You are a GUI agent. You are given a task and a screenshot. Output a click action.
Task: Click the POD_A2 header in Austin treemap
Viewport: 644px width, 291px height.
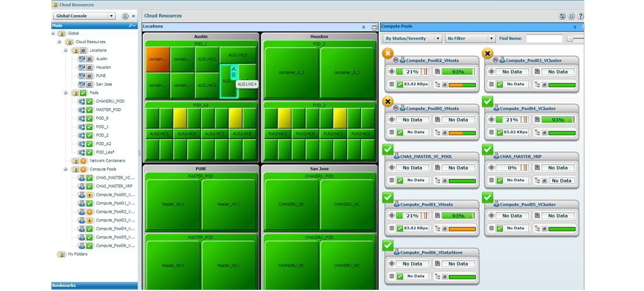point(201,105)
